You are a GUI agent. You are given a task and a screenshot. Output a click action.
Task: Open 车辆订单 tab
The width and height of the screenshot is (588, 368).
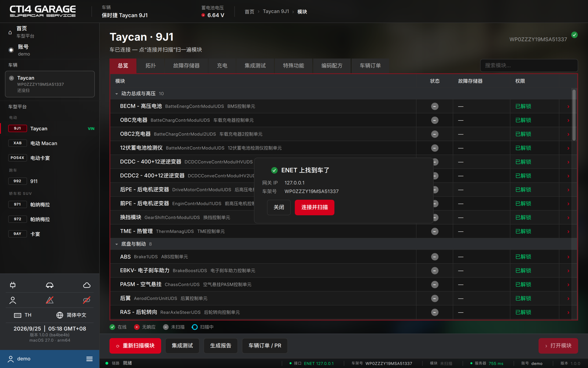tap(370, 66)
